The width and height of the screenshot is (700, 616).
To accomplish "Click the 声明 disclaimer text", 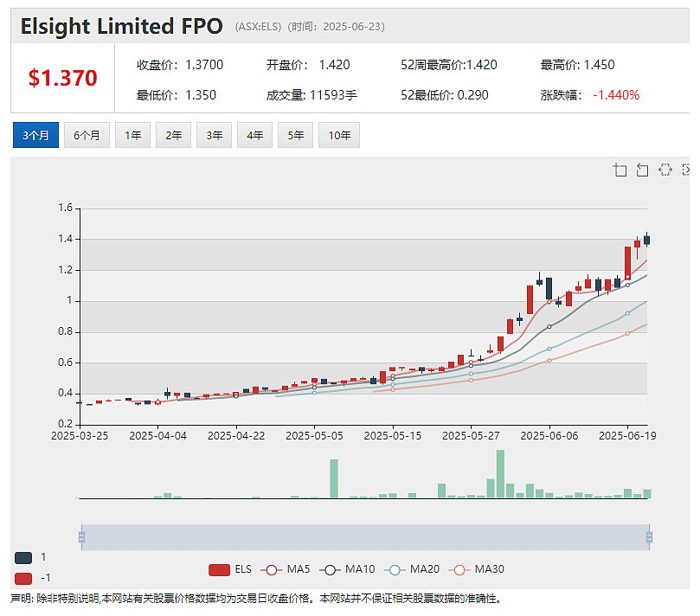I will pyautogui.click(x=256, y=599).
